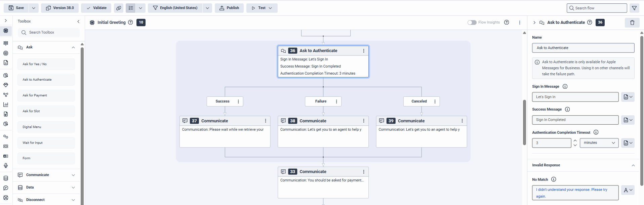Click info icon beside Sign In Message
The height and width of the screenshot is (205, 644).
565,86
